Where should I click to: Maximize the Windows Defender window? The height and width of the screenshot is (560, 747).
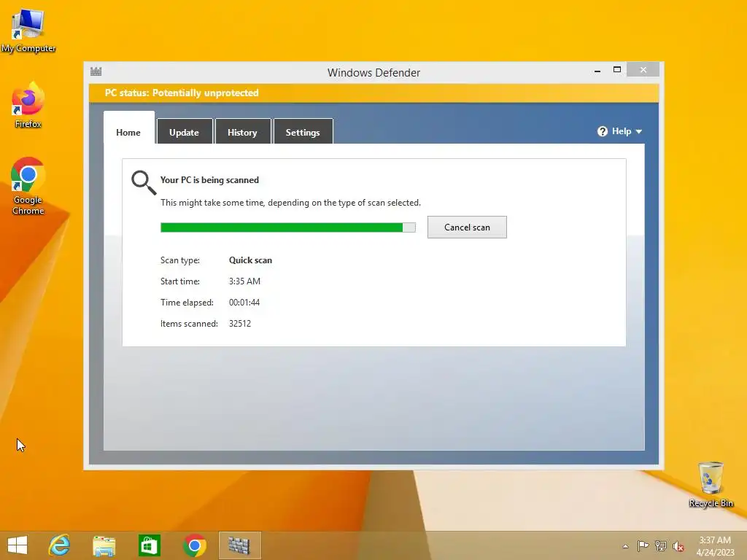pyautogui.click(x=617, y=69)
